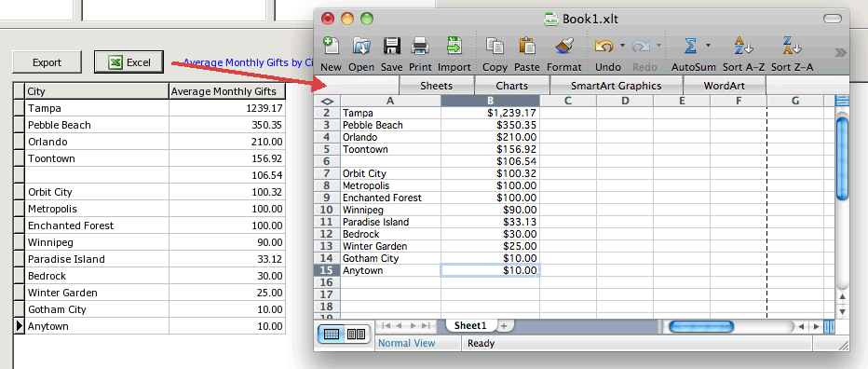Select the Sheet1 worksheet tab
This screenshot has width=868, height=369.
[x=470, y=326]
